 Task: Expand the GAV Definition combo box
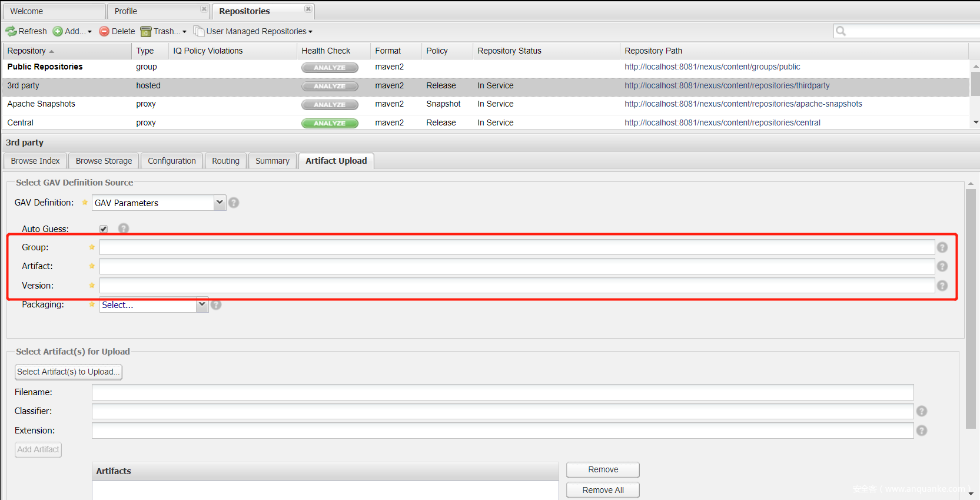click(220, 203)
